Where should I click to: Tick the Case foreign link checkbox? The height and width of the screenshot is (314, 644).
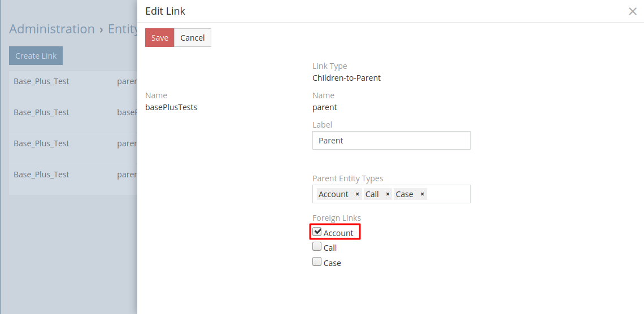tap(317, 262)
